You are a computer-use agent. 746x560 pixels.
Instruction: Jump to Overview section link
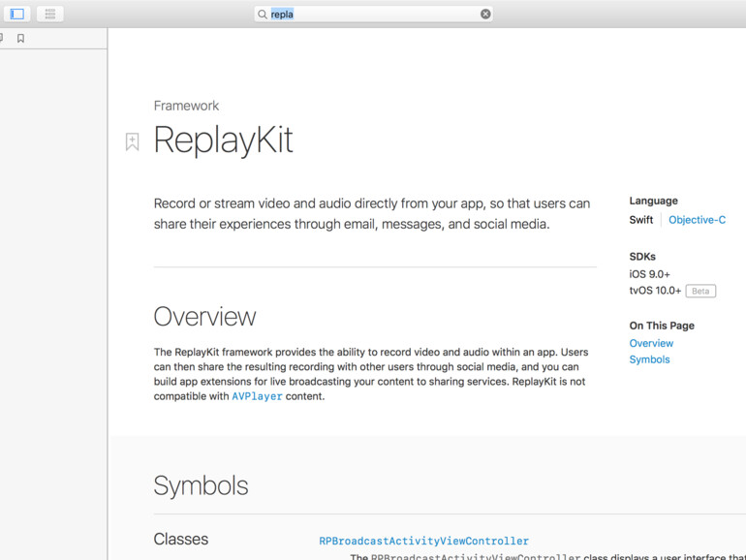[x=651, y=343]
